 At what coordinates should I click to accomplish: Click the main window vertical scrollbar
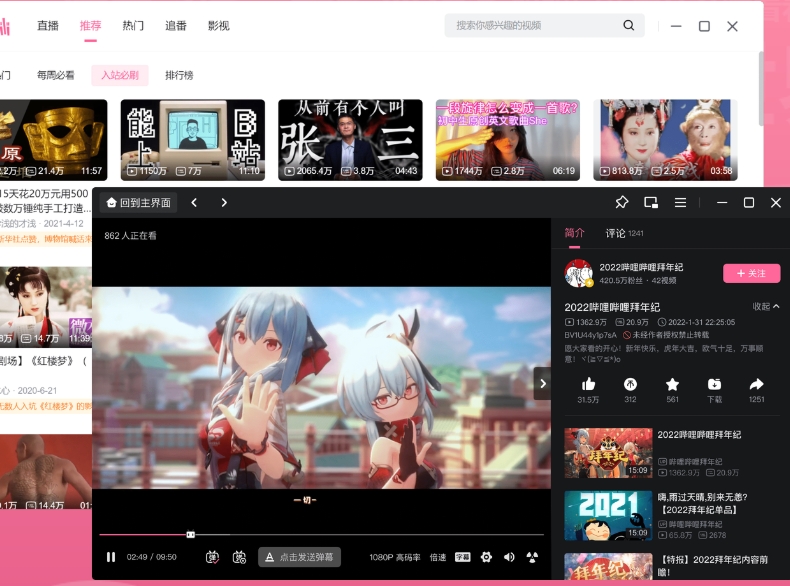pyautogui.click(x=761, y=88)
